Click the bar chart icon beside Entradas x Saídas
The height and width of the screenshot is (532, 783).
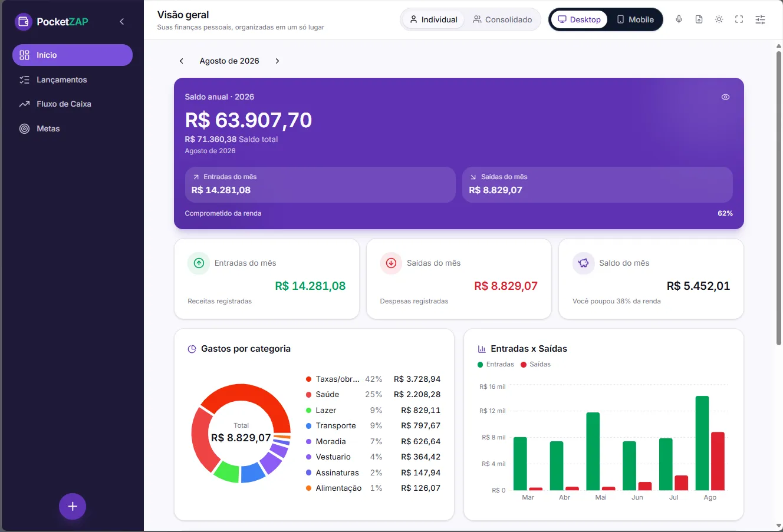(482, 349)
